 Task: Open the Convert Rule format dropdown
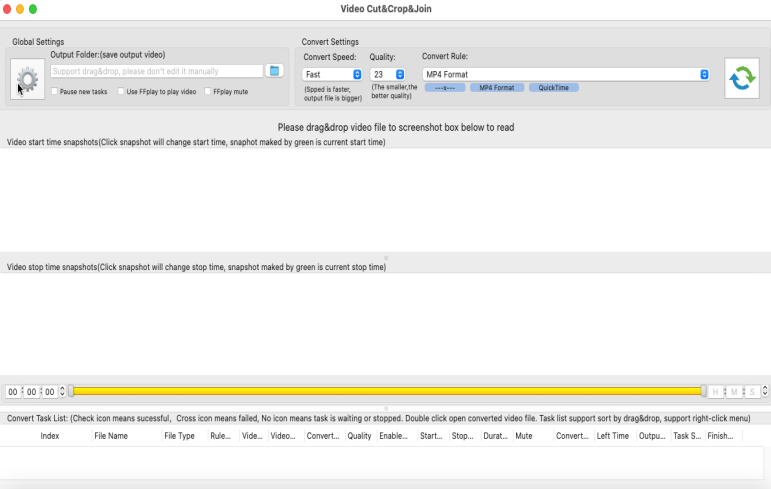(x=565, y=74)
